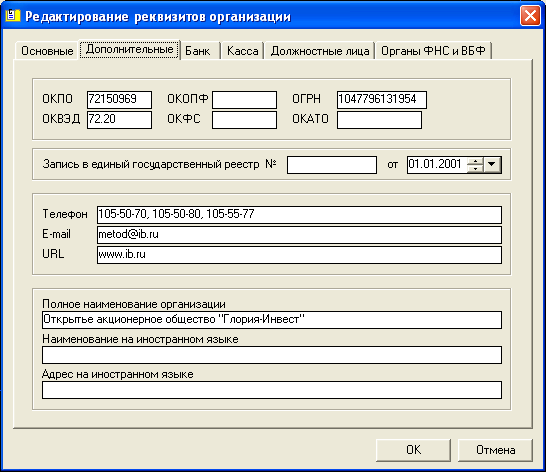Switch to the Основные tab

click(x=47, y=51)
